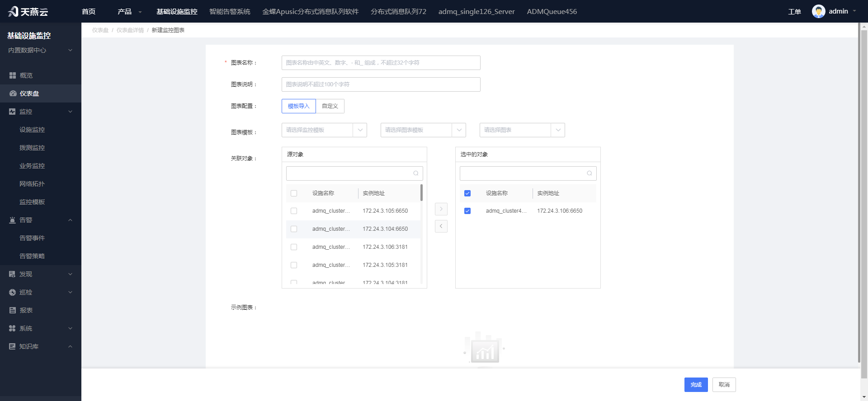The height and width of the screenshot is (401, 868).
Task: Select 模板导入 chart configuration option
Action: point(298,106)
